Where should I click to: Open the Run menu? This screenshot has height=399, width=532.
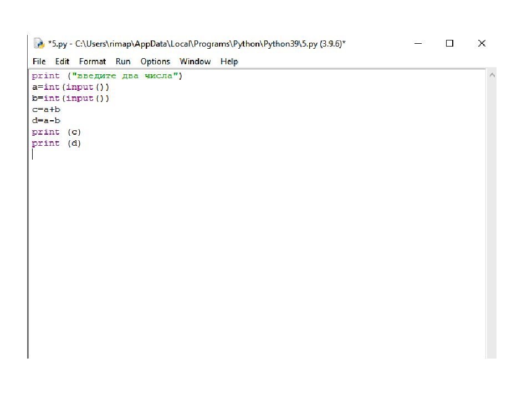(123, 62)
